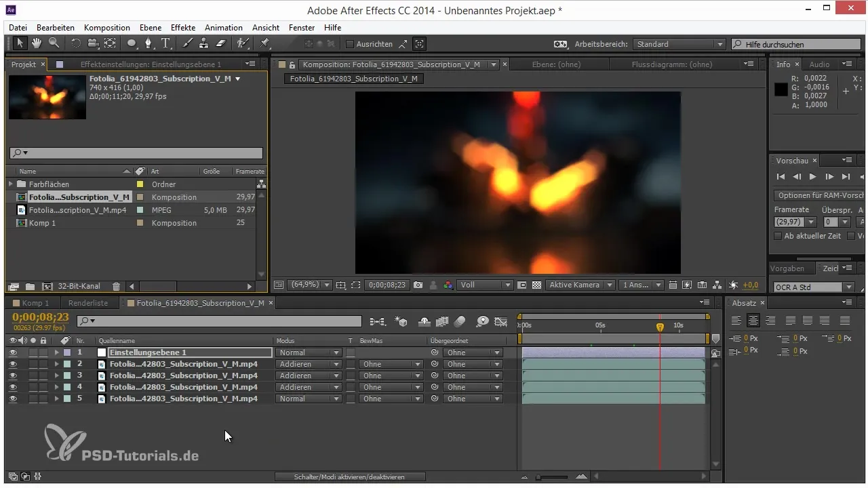
Task: Toggle the composition viewer lock icon
Action: pyautogui.click(x=292, y=65)
